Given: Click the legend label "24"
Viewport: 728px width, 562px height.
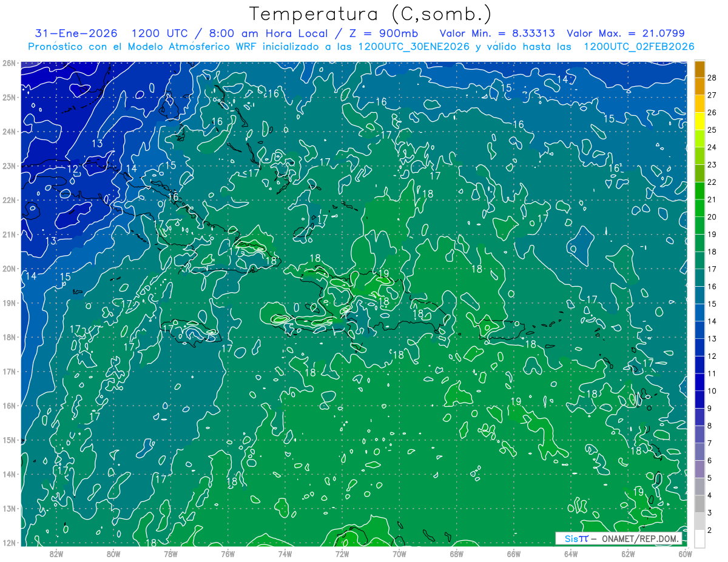Looking at the screenshot, I should (x=712, y=147).
